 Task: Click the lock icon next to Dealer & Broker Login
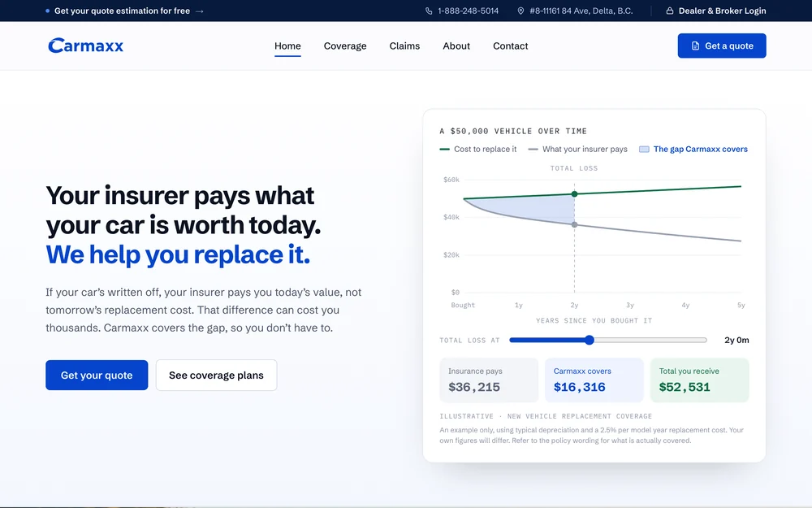click(670, 11)
